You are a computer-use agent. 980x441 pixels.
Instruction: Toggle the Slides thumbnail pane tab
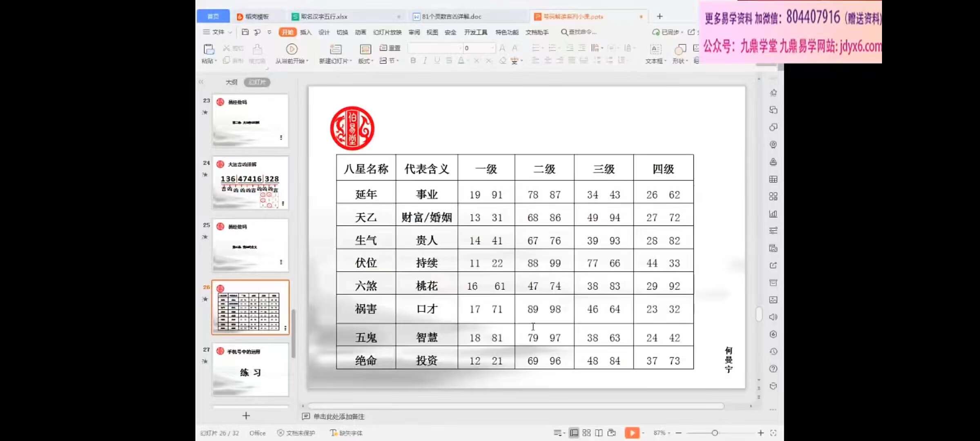tap(257, 82)
